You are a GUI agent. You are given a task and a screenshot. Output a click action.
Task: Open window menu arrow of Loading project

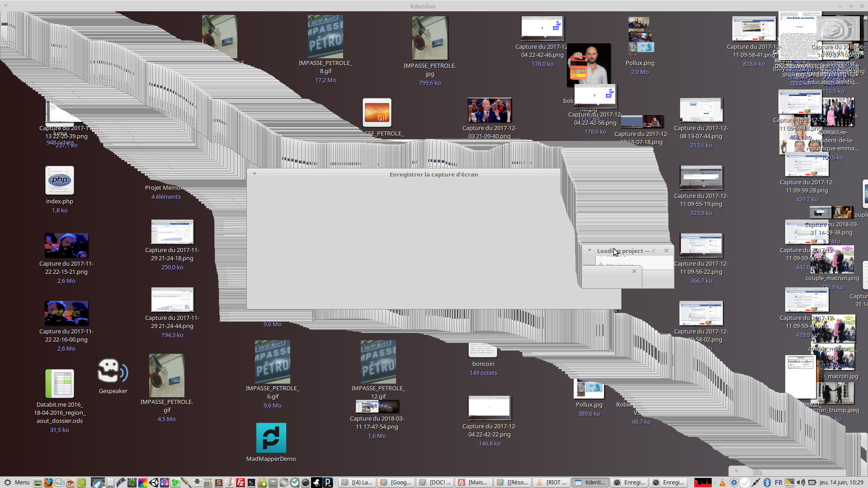tap(589, 250)
